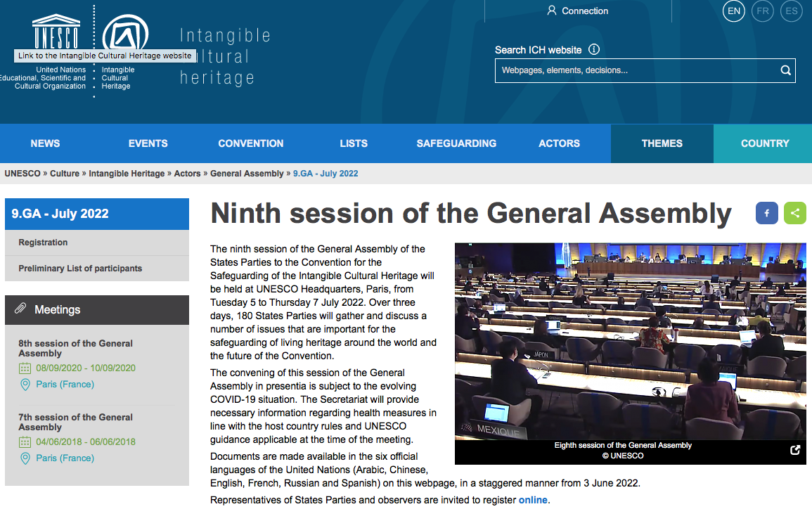Open 8th session of the General Assembly

(76, 348)
